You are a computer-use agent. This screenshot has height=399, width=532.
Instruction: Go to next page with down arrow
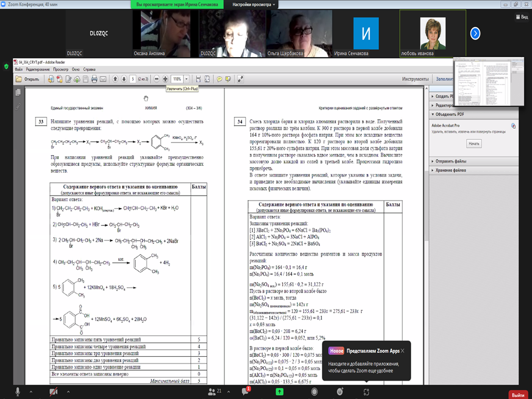tap(124, 79)
